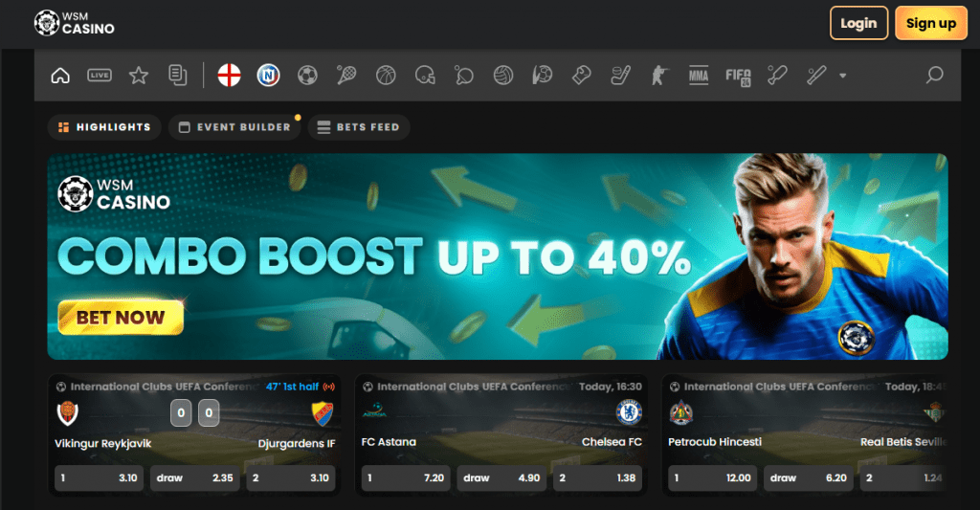Viewport: 980px width, 510px height.
Task: Select the England flag icon
Action: [230, 76]
